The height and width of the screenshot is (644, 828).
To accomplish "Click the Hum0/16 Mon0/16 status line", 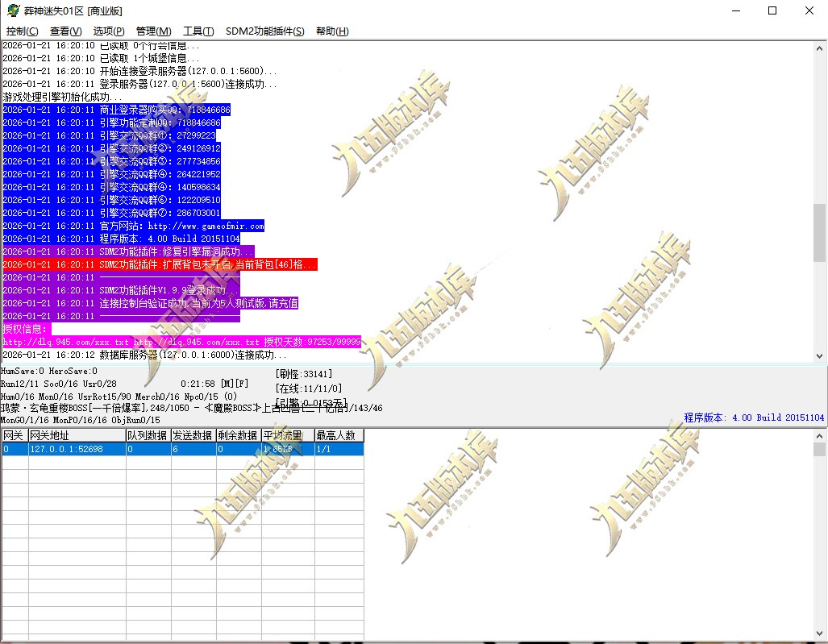I will coord(119,397).
